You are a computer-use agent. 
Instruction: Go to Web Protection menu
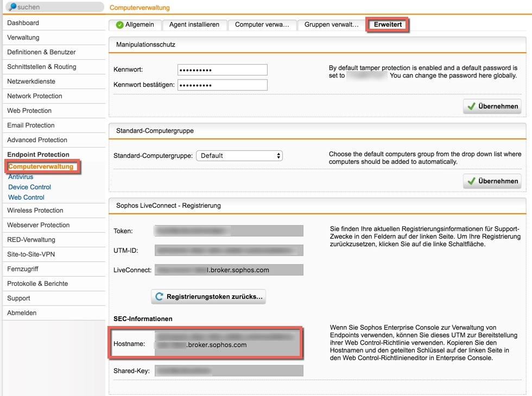pyautogui.click(x=54, y=111)
